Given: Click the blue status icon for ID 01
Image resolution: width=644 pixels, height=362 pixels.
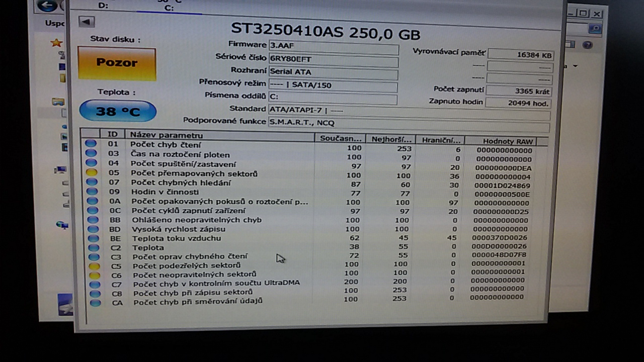Looking at the screenshot, I should (x=91, y=144).
